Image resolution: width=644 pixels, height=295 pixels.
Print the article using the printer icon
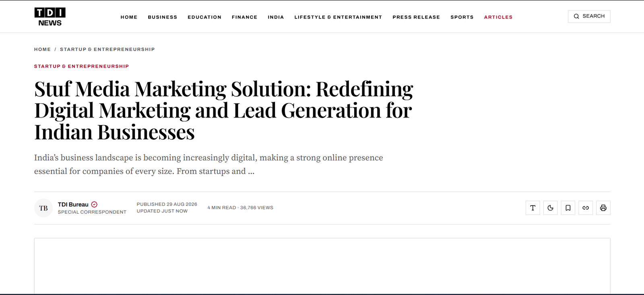pyautogui.click(x=603, y=208)
